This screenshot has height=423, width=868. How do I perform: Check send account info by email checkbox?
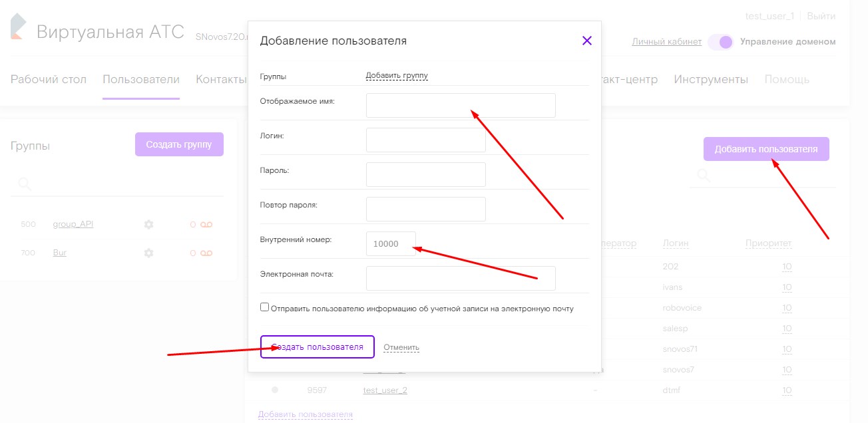(x=265, y=307)
